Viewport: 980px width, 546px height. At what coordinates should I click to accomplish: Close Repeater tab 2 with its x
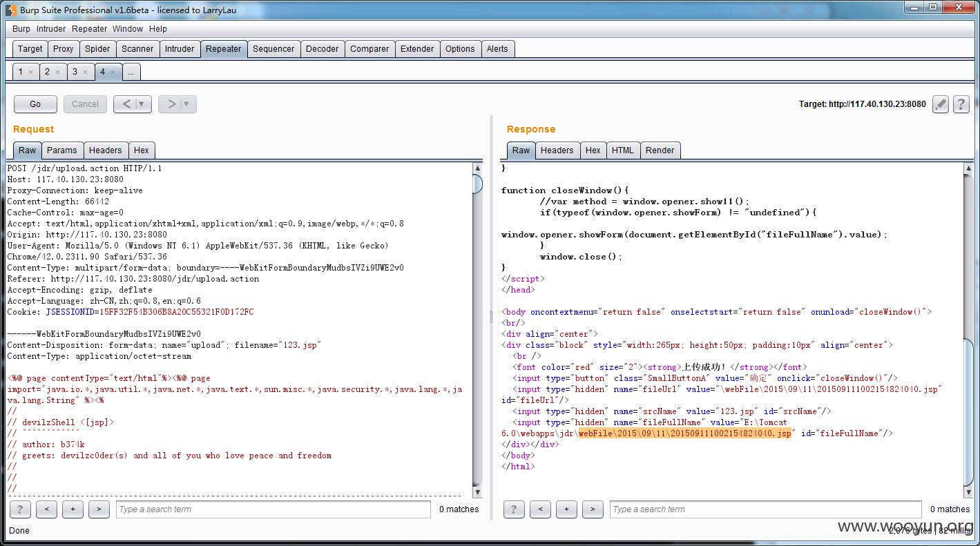click(x=57, y=72)
